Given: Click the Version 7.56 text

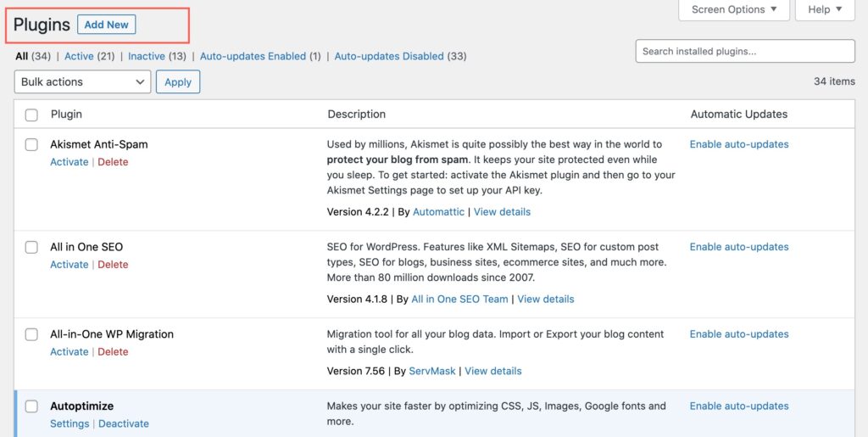Looking at the screenshot, I should click(x=356, y=371).
